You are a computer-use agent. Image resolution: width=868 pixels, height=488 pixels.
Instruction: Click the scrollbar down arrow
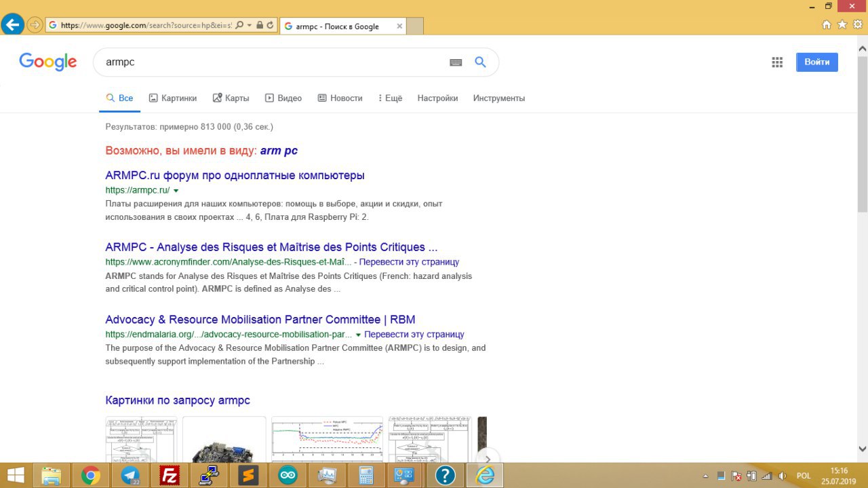tap(863, 449)
